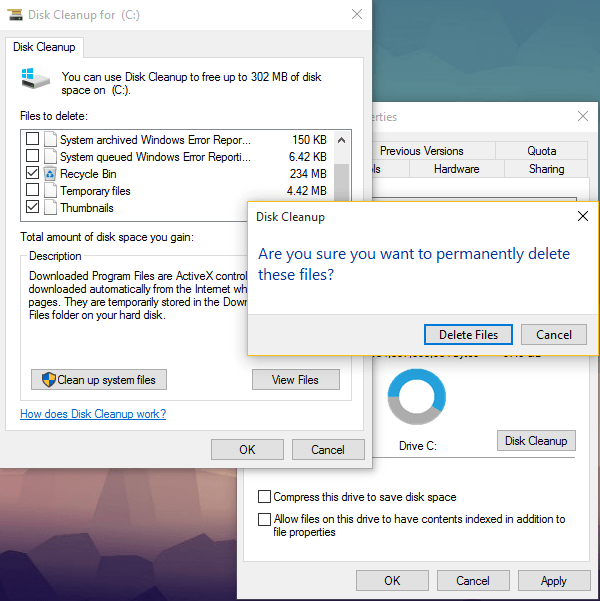
Task: Click file icon next to Temporary files
Action: point(50,191)
